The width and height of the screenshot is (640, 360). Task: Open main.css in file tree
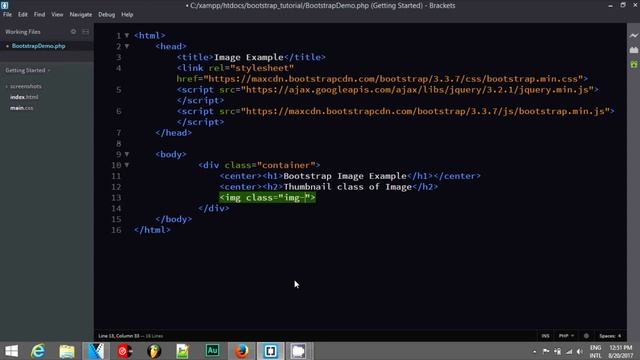[22, 108]
